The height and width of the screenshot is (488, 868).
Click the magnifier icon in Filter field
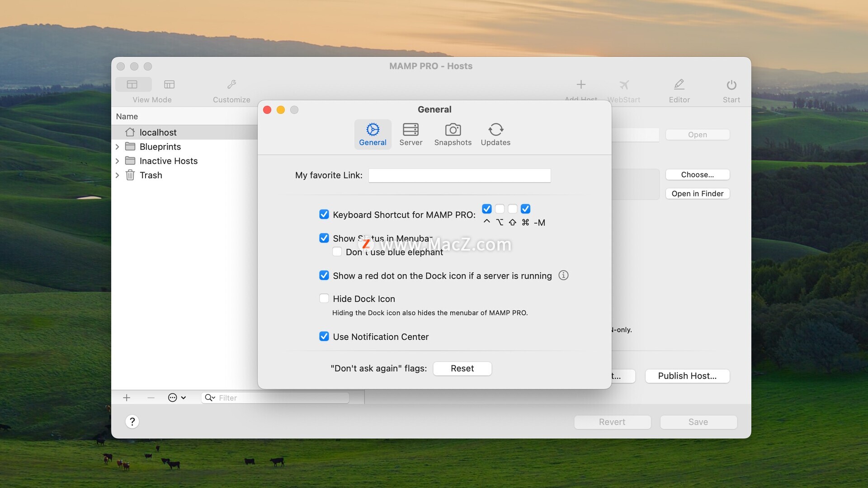[x=209, y=398]
